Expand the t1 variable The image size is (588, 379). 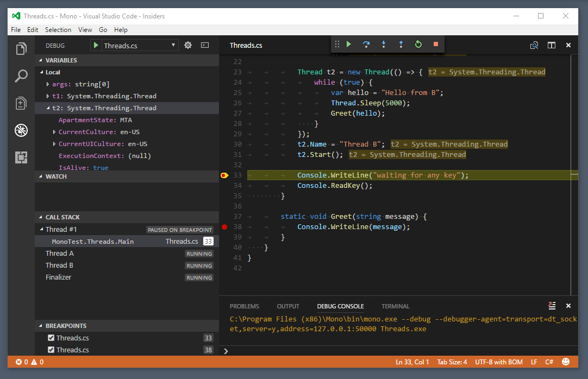coord(48,96)
